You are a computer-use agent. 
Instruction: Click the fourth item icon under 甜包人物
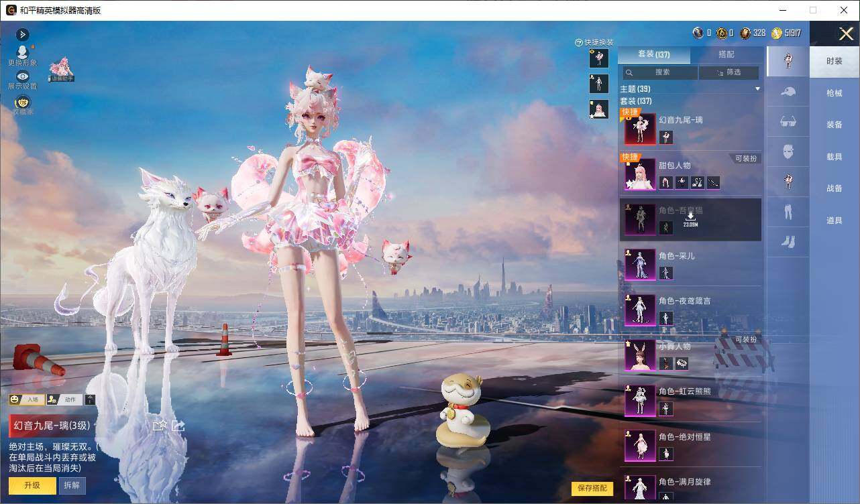coord(713,182)
